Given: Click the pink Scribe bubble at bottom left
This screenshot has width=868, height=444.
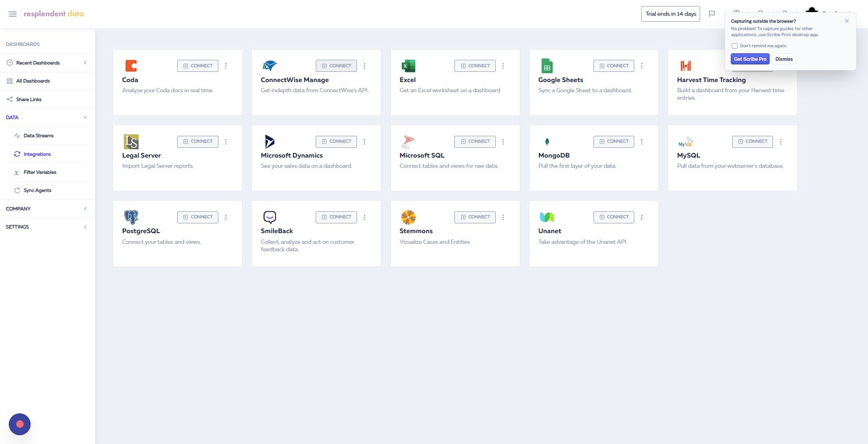Looking at the screenshot, I should click(x=19, y=424).
